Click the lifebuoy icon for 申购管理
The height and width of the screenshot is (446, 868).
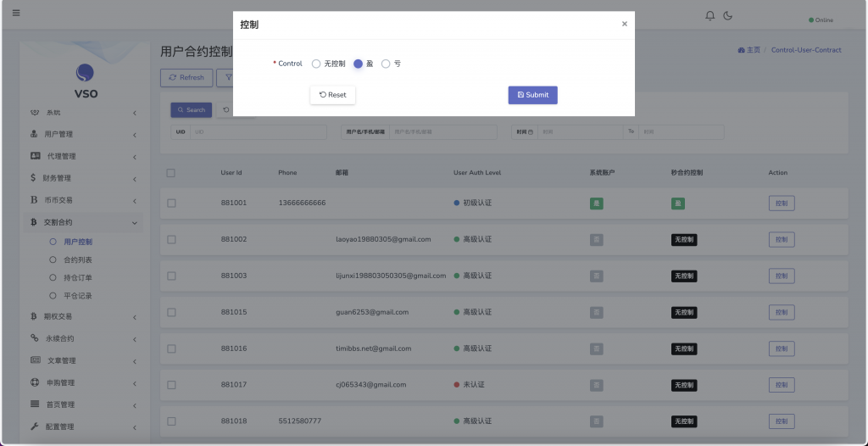tap(35, 382)
